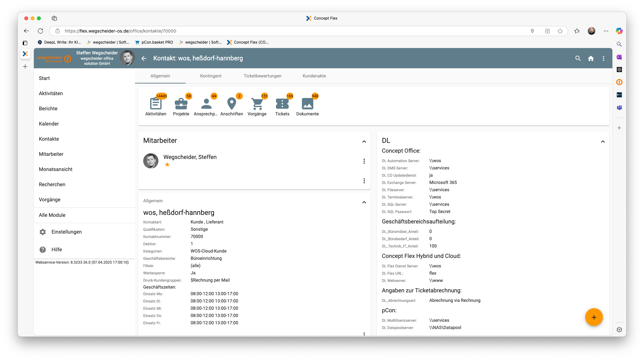
Task: Open Kontakte in the left navigation
Action: pyautogui.click(x=84, y=139)
